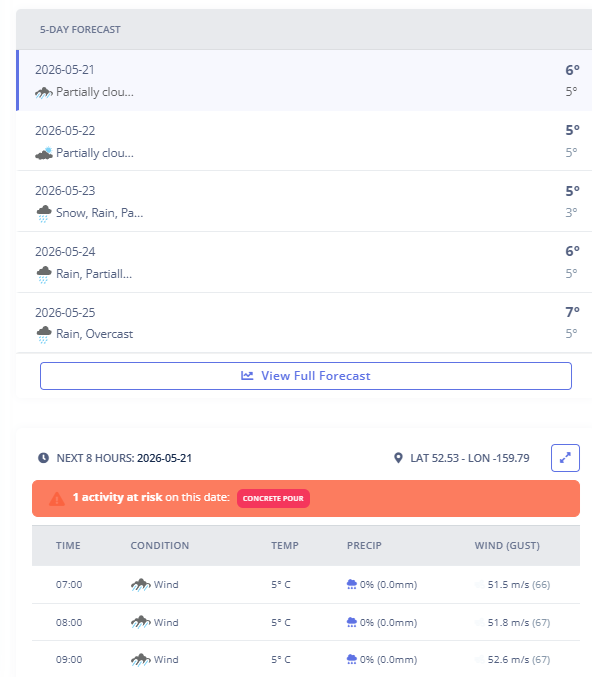Click the precipitation cloud icon at 09:00

[351, 660]
